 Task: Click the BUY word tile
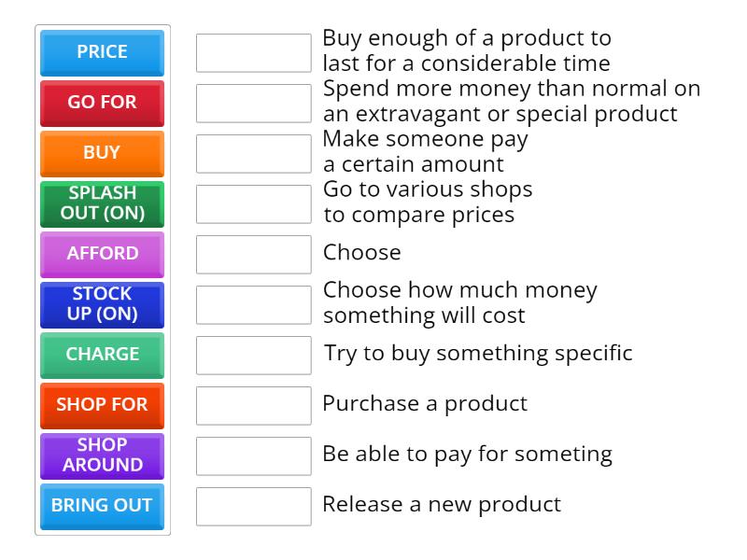pos(101,154)
